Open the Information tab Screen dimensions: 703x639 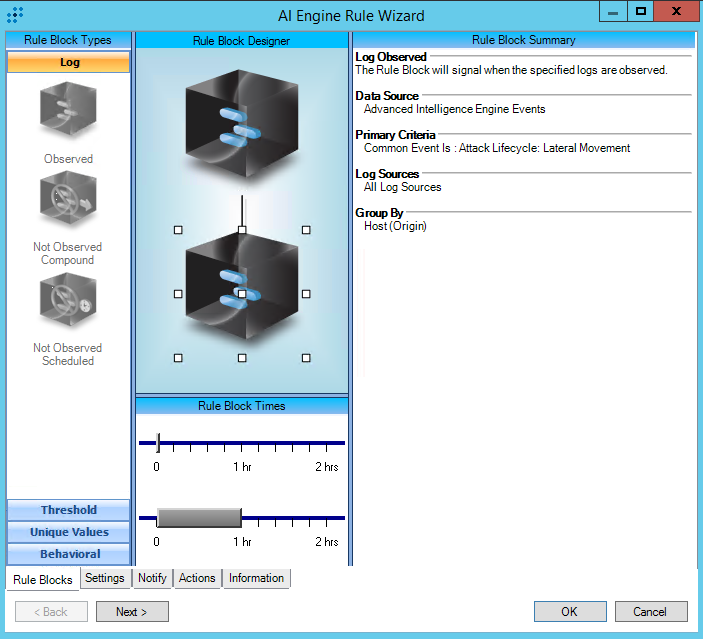pyautogui.click(x=256, y=578)
